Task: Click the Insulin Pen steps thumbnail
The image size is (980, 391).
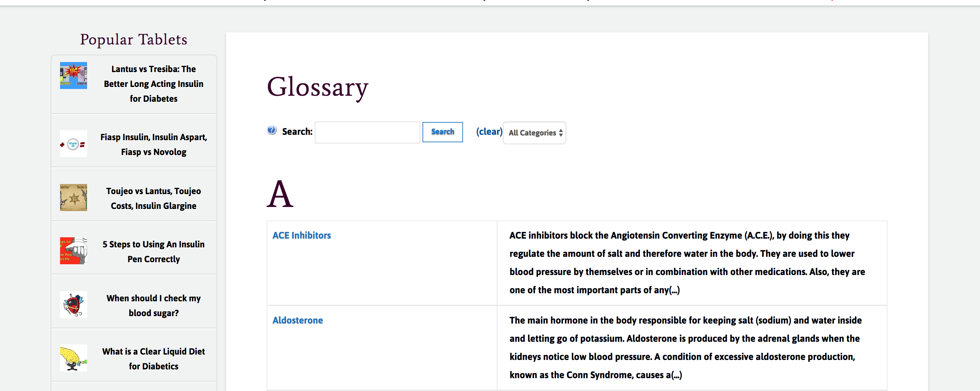Action: pos(74,251)
